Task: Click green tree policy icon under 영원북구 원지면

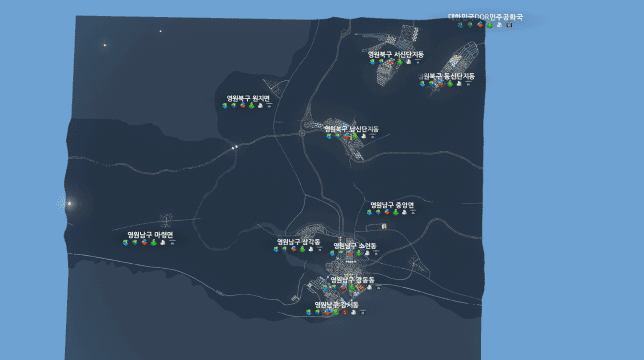Action: click(x=251, y=105)
